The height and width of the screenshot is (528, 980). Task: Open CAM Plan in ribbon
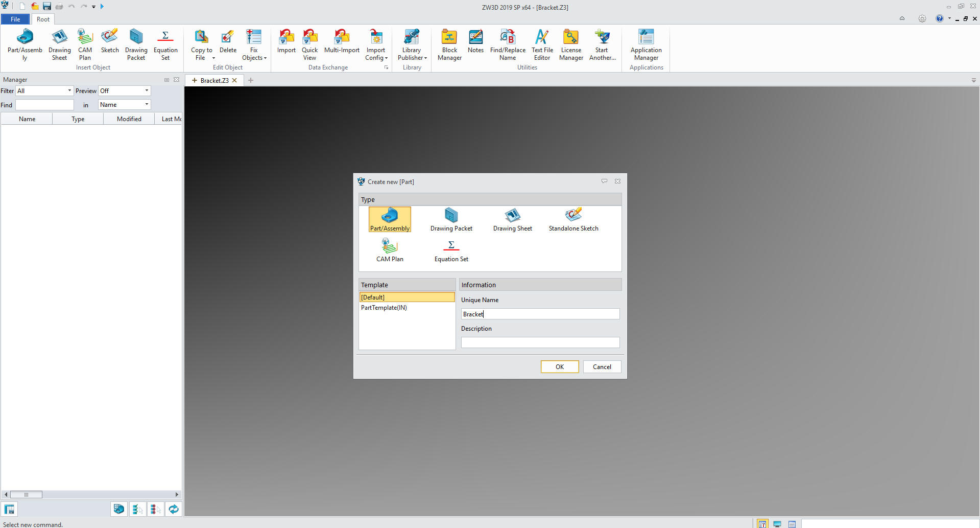click(85, 44)
